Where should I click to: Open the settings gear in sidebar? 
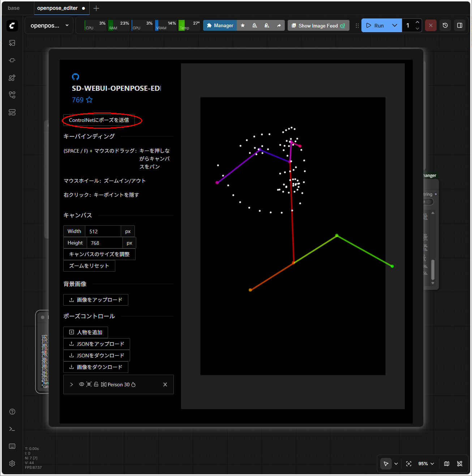[x=12, y=464]
